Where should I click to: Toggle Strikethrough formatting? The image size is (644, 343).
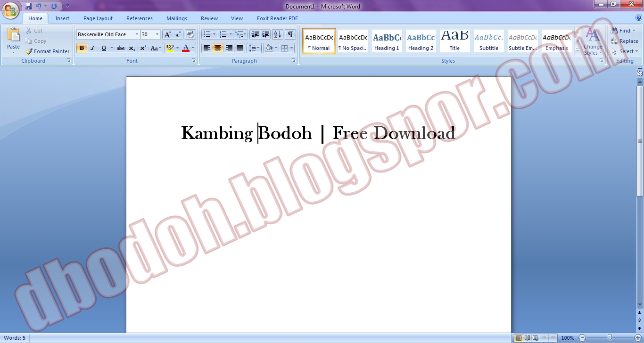click(121, 48)
